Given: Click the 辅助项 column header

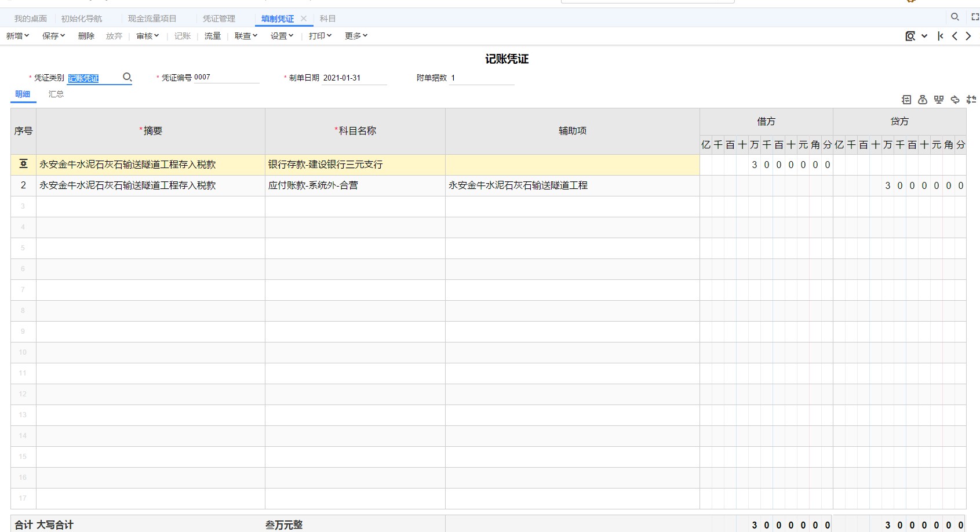Looking at the screenshot, I should tap(573, 131).
